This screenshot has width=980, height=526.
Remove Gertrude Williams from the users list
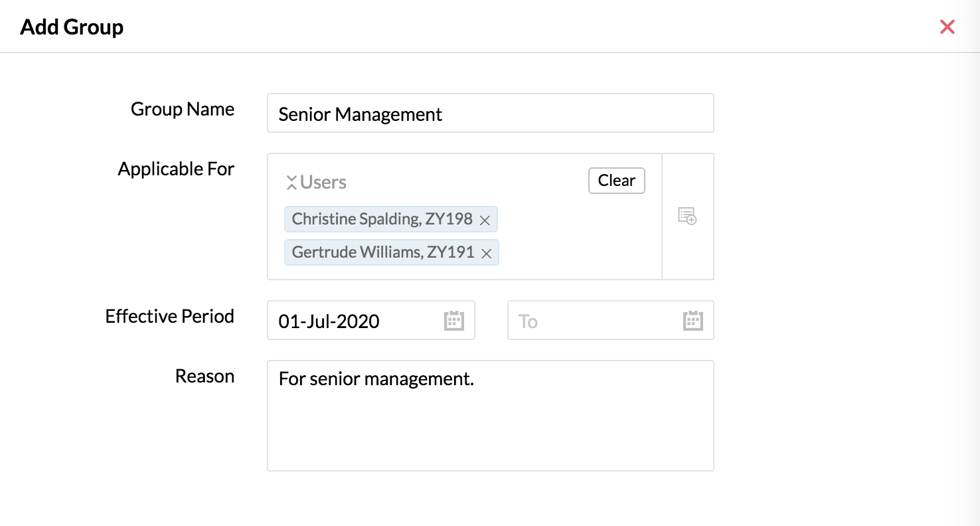(486, 253)
